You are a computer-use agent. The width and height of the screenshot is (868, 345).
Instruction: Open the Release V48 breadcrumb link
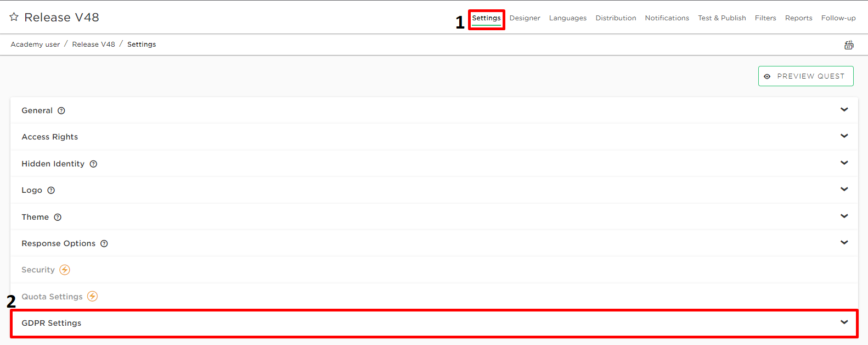coord(93,44)
